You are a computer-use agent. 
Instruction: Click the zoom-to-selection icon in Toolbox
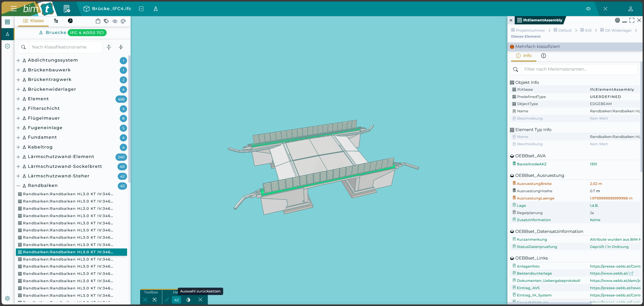(155, 299)
